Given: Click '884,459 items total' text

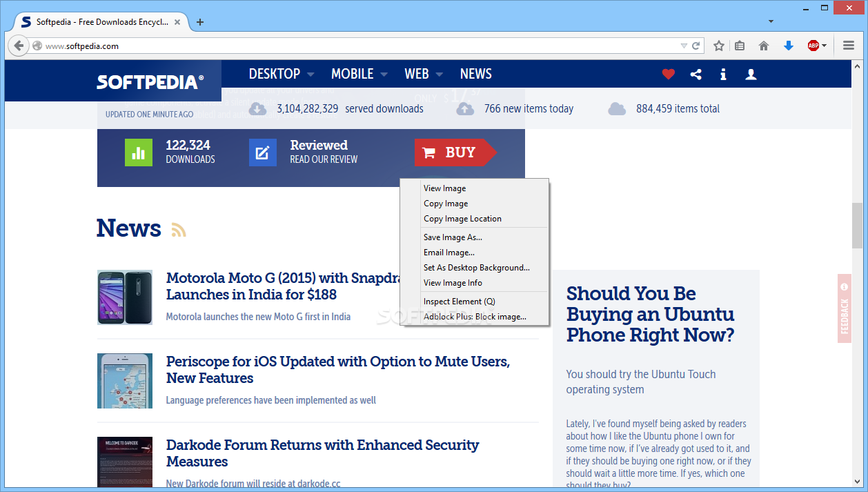Looking at the screenshot, I should [x=678, y=108].
